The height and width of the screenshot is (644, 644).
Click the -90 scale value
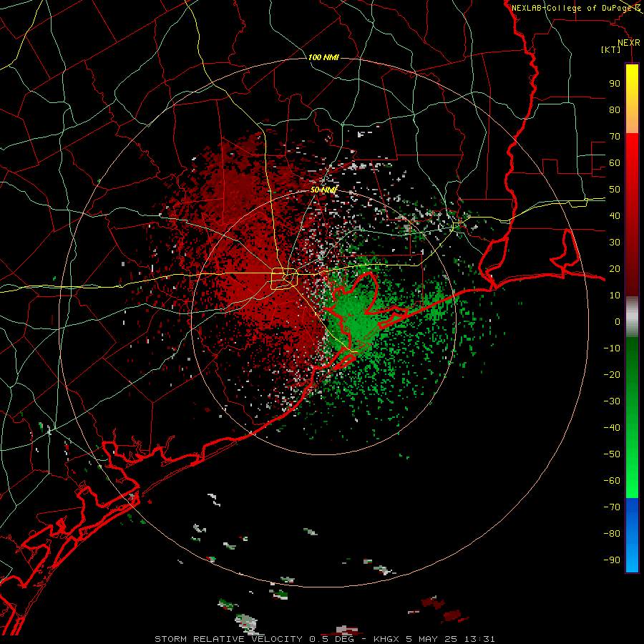point(612,560)
